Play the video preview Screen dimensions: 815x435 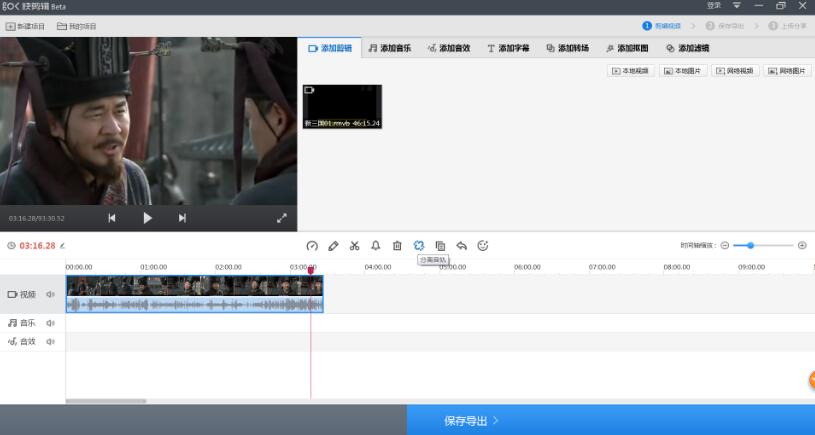[x=148, y=218]
